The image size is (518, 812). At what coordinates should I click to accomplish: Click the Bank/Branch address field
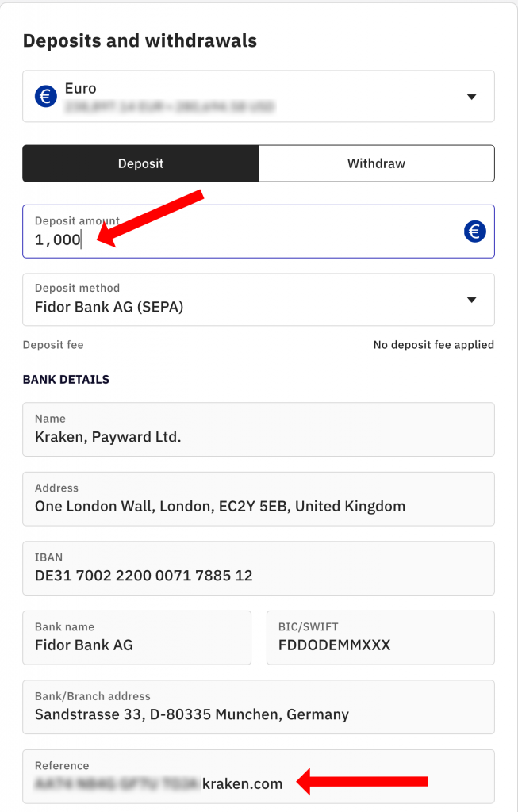coord(258,707)
